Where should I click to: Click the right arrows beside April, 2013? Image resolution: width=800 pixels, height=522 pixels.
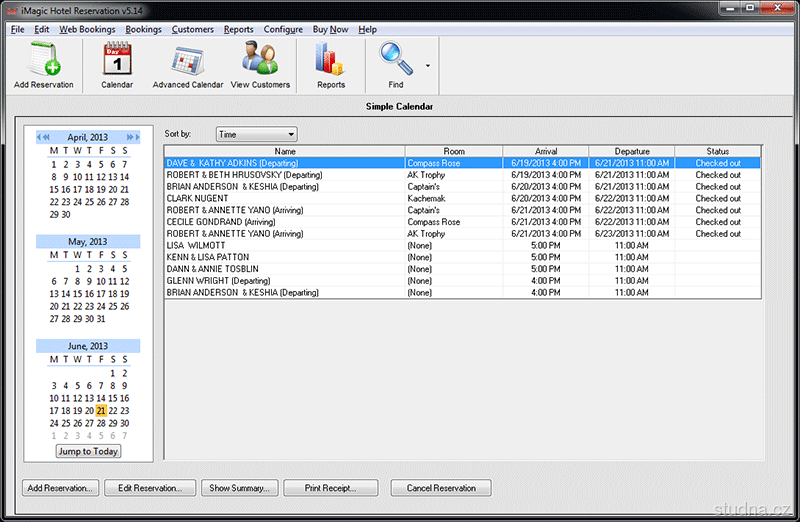pos(133,137)
